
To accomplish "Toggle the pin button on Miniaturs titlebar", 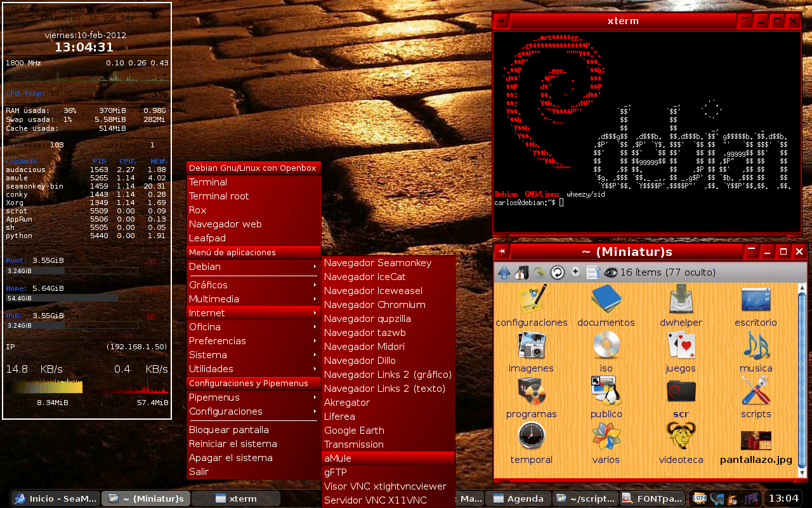I will point(502,251).
